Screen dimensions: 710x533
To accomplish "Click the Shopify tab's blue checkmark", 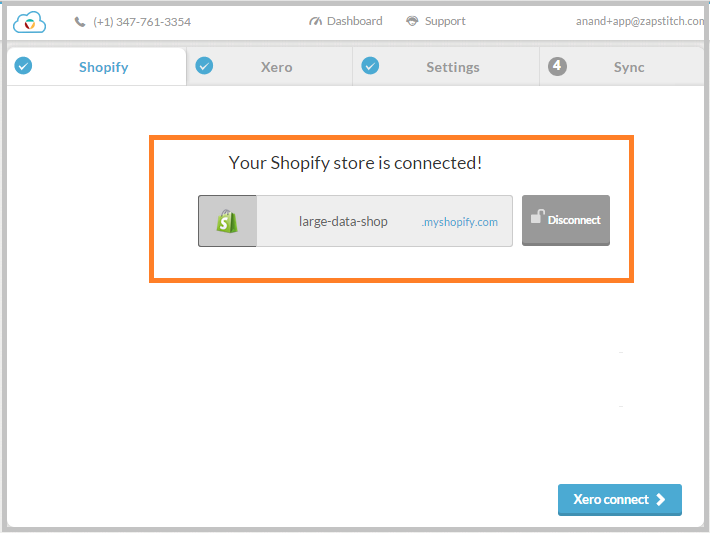I will point(23,66).
